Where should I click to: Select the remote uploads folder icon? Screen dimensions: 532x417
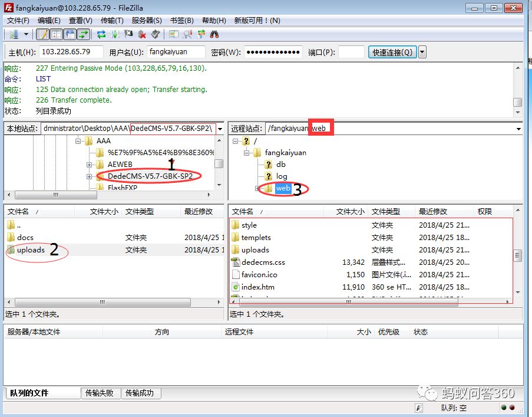click(235, 249)
